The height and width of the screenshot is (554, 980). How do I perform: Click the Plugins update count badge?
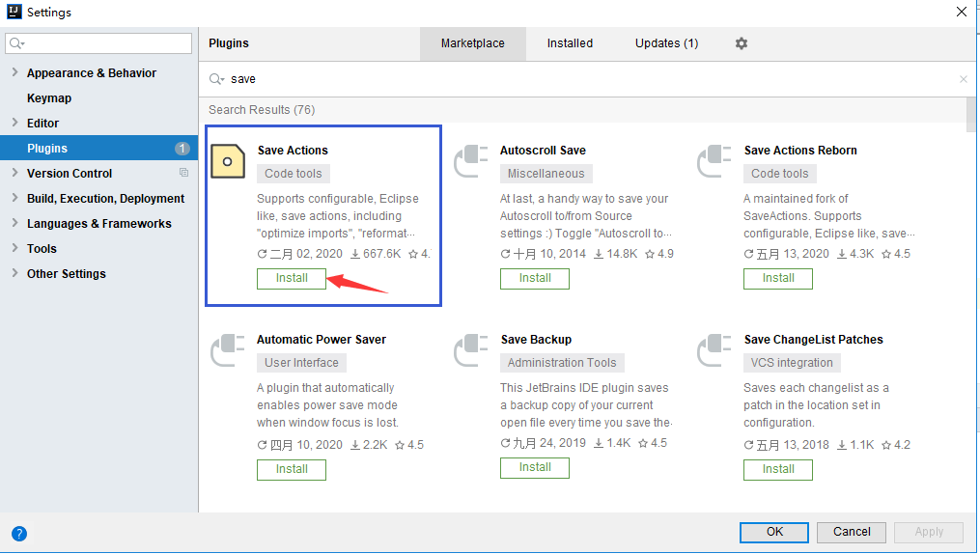[x=182, y=148]
